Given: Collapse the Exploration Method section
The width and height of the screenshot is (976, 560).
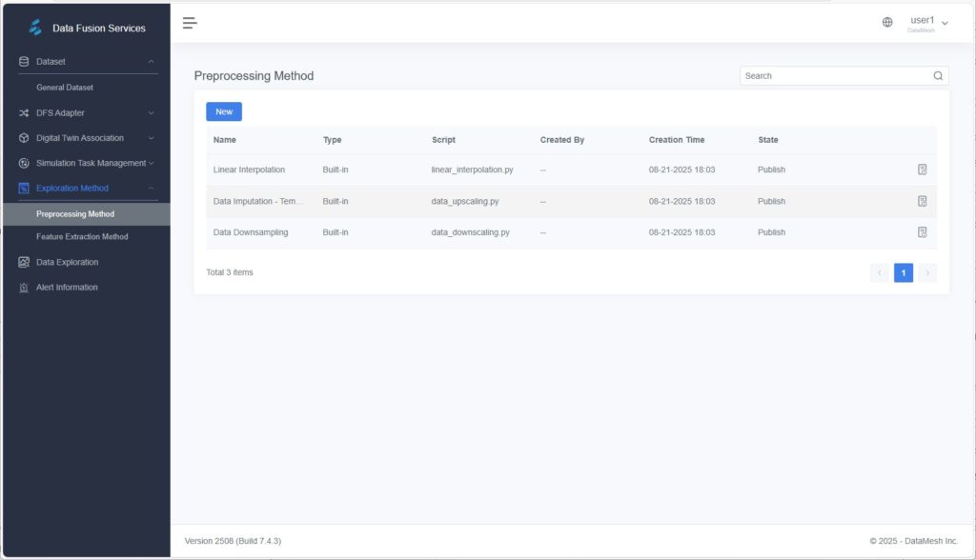Looking at the screenshot, I should point(151,189).
